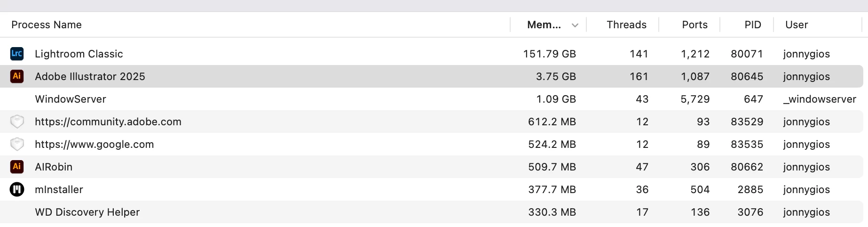Select the WD Discovery Helper process
The image size is (868, 227).
click(x=432, y=212)
